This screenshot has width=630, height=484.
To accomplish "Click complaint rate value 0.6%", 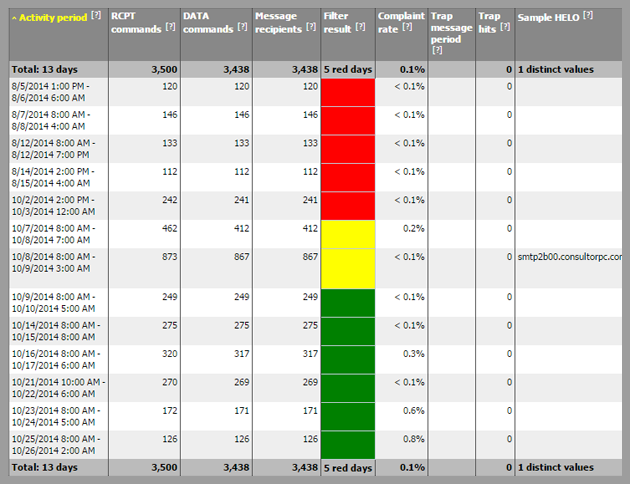I will click(x=414, y=411).
